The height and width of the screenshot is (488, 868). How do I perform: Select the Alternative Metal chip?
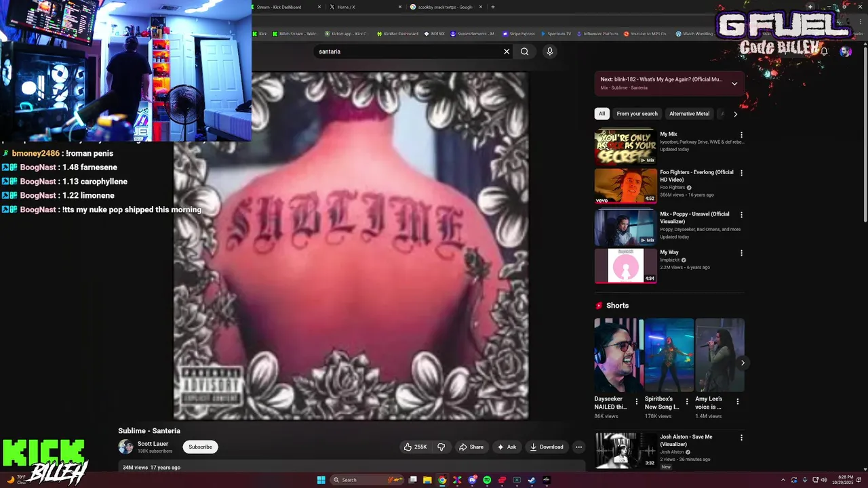click(x=689, y=114)
